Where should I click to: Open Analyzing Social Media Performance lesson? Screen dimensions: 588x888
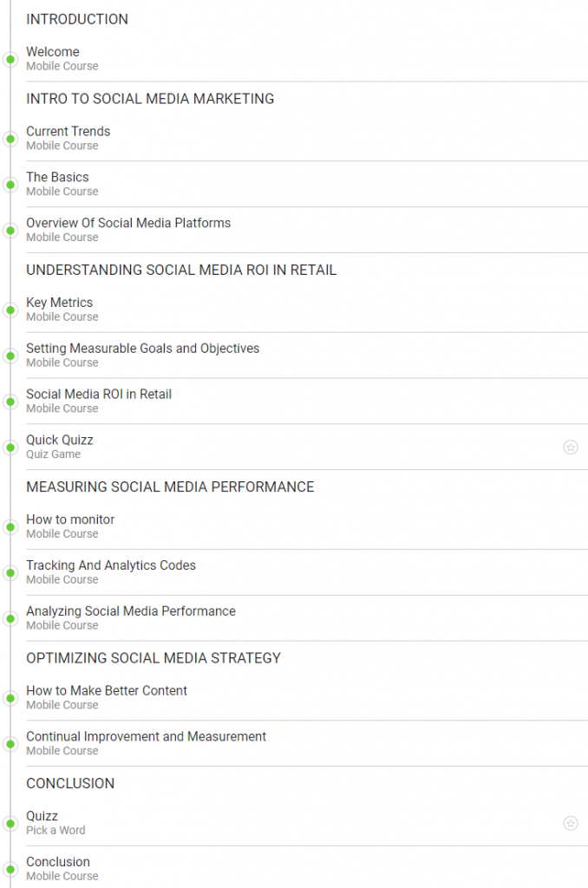tap(131, 611)
